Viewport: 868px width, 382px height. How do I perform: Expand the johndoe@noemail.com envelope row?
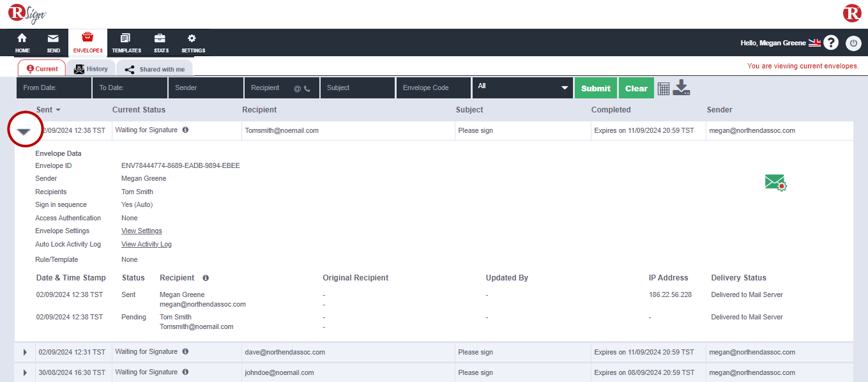point(25,372)
